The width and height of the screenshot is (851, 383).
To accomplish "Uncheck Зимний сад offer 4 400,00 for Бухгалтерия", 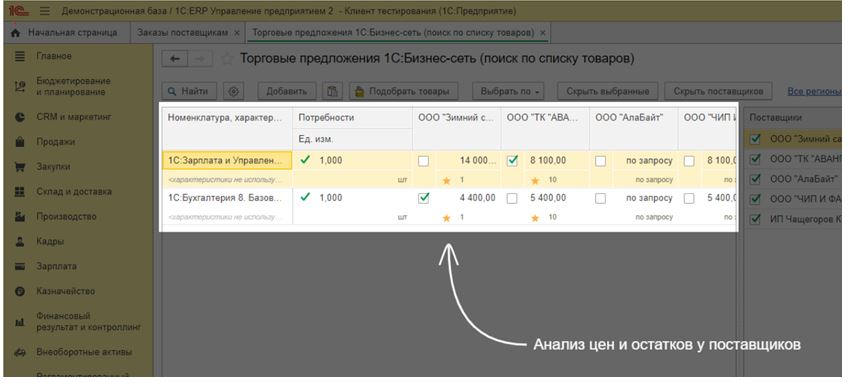I will point(423,198).
